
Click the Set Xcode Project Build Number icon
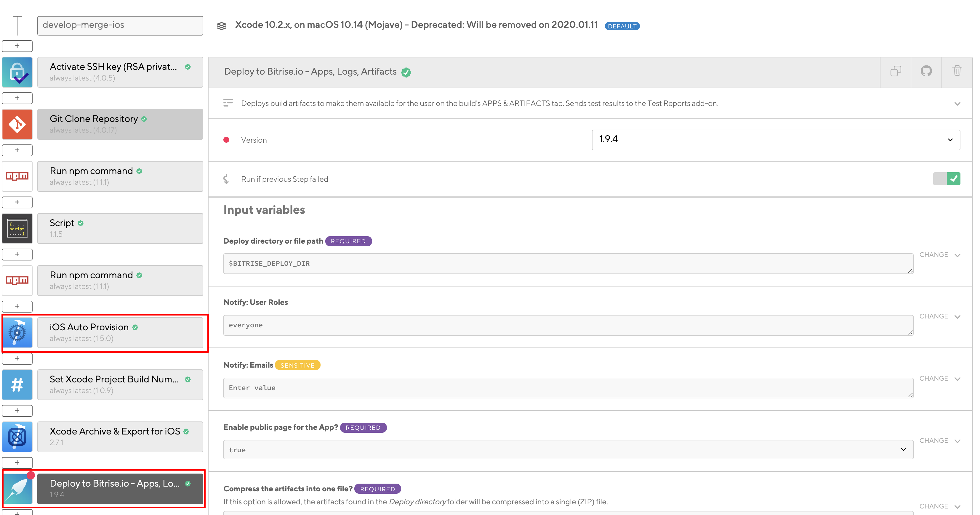pyautogui.click(x=17, y=385)
